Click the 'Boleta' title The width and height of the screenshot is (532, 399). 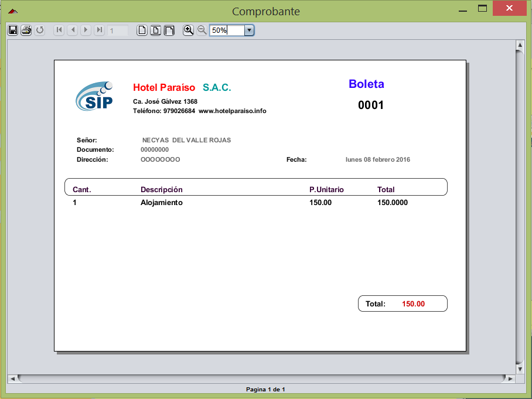coord(366,84)
